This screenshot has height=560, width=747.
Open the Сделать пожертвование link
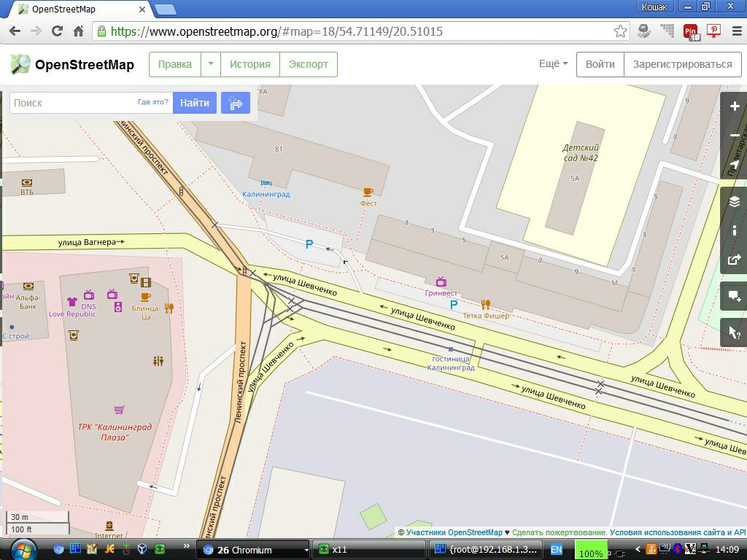coord(560,532)
